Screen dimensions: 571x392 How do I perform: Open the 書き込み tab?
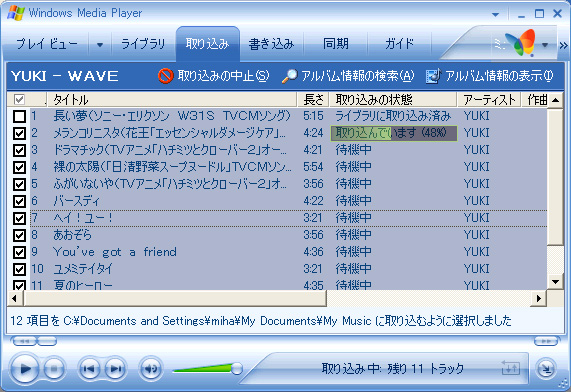(x=271, y=44)
